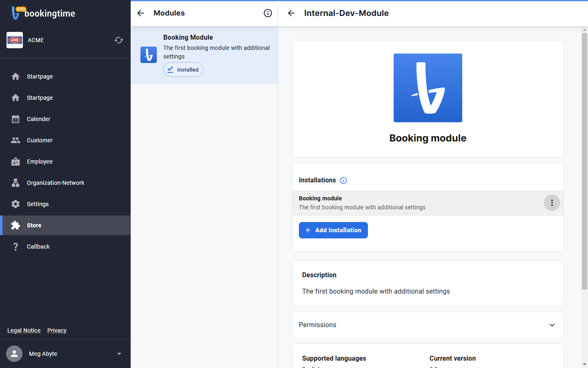Click the installed status chip
The width and height of the screenshot is (588, 368).
(x=183, y=70)
